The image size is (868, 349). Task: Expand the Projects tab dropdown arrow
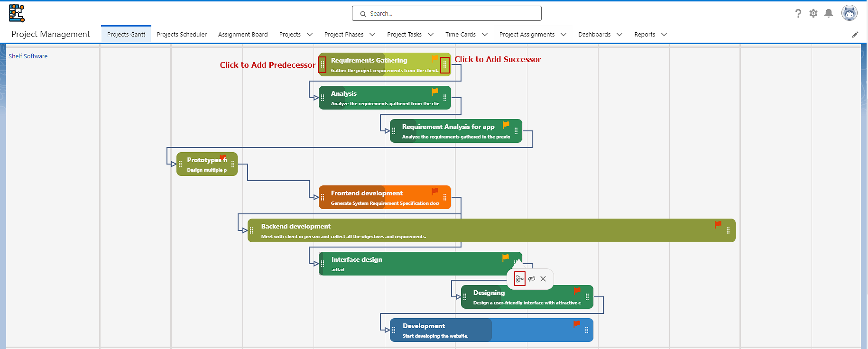tap(310, 35)
